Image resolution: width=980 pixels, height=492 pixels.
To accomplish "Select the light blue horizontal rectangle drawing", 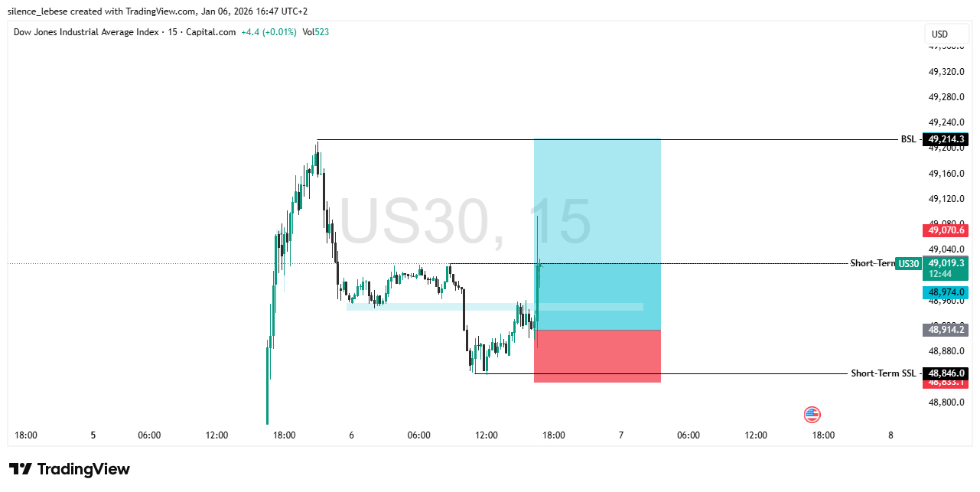I will (x=428, y=307).
